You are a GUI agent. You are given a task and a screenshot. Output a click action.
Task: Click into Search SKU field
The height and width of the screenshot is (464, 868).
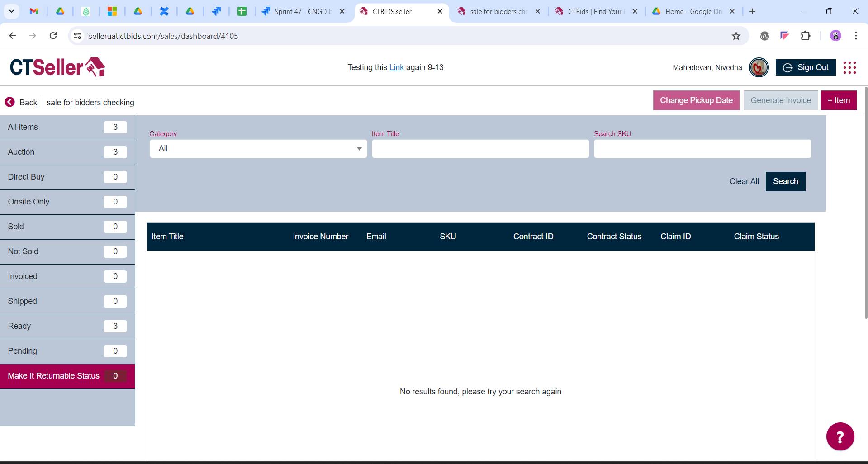click(702, 149)
